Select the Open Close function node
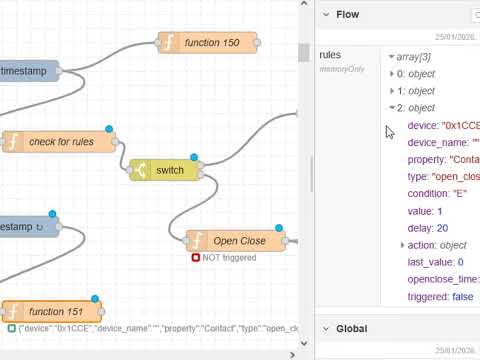The width and height of the screenshot is (480, 360). click(235, 241)
